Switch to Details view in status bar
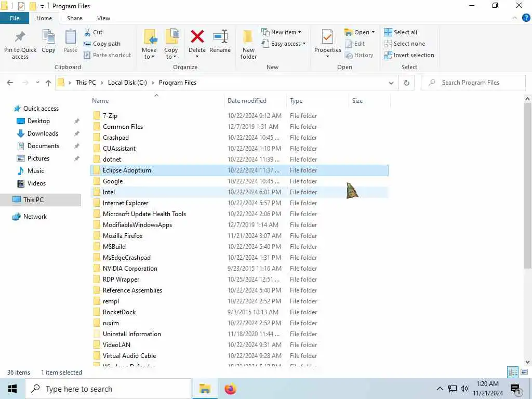This screenshot has height=399, width=532. 513,372
